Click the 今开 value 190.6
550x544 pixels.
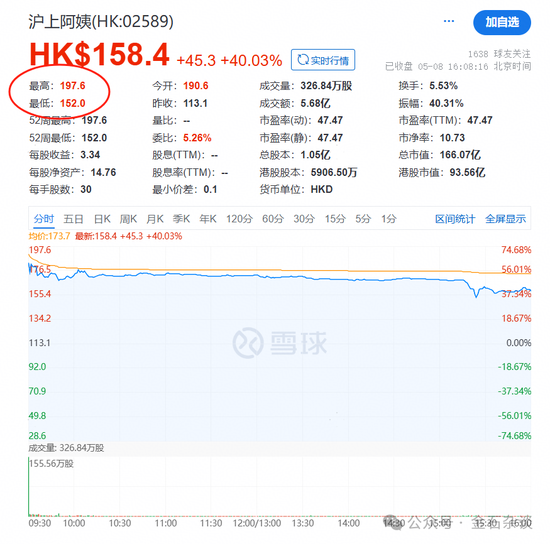click(x=196, y=86)
